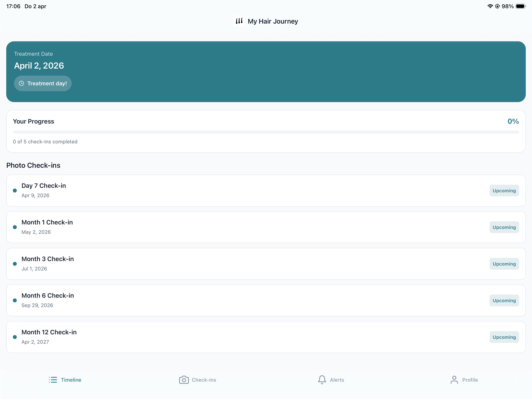
Task: Tap the Treatment day! badge
Action: [43, 83]
